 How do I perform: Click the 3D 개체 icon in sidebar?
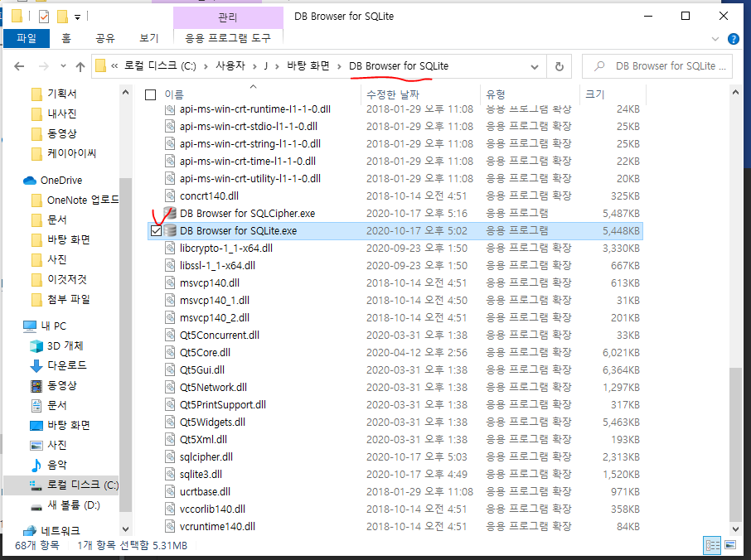tap(36, 346)
